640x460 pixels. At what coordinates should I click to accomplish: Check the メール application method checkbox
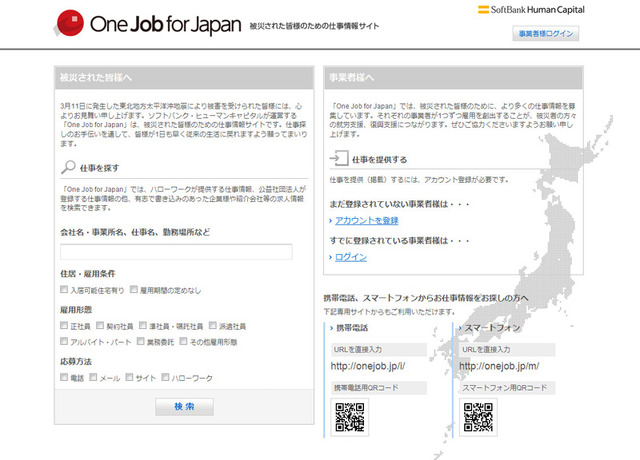(93, 377)
